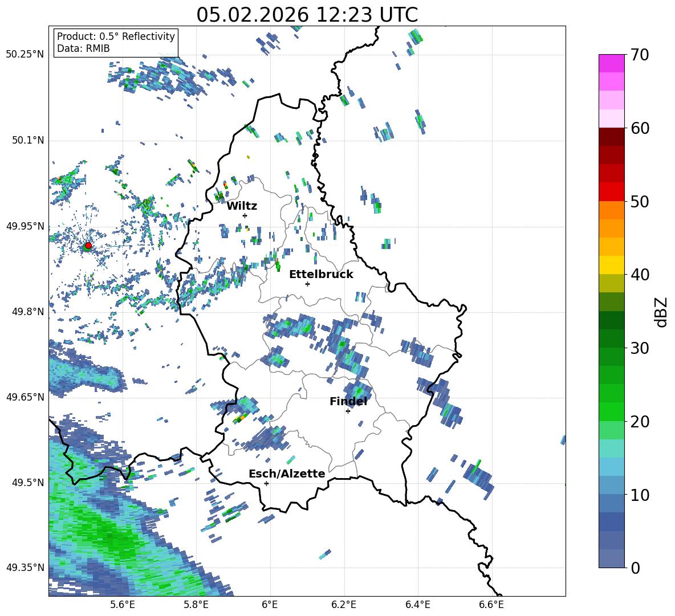675x616 pixels.
Task: Click the Wiltz station cross marker
Action: [x=245, y=215]
